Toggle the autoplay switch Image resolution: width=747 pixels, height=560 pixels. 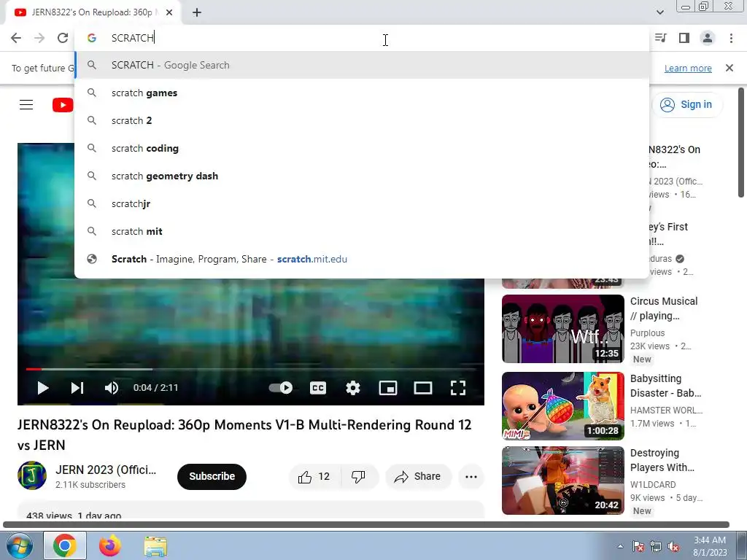tap(281, 388)
